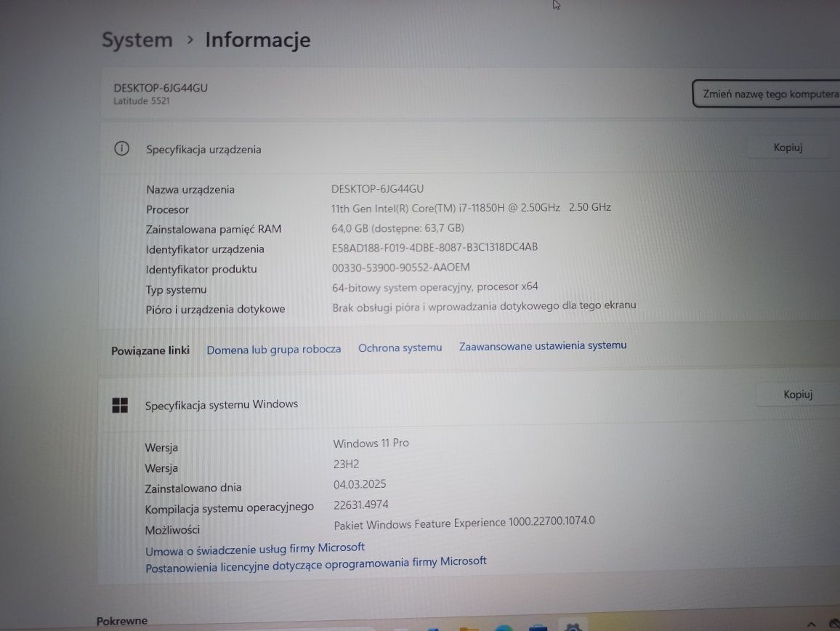Click the Windows logo beside Specyfikacja systemu Windows

click(120, 406)
